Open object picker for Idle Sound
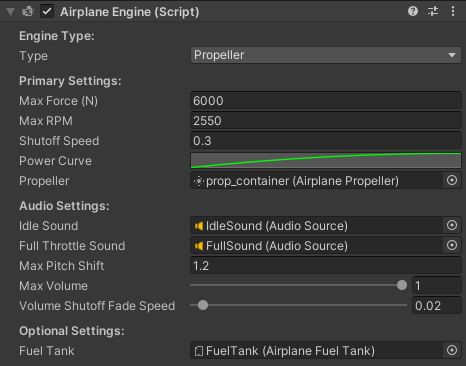 point(452,226)
